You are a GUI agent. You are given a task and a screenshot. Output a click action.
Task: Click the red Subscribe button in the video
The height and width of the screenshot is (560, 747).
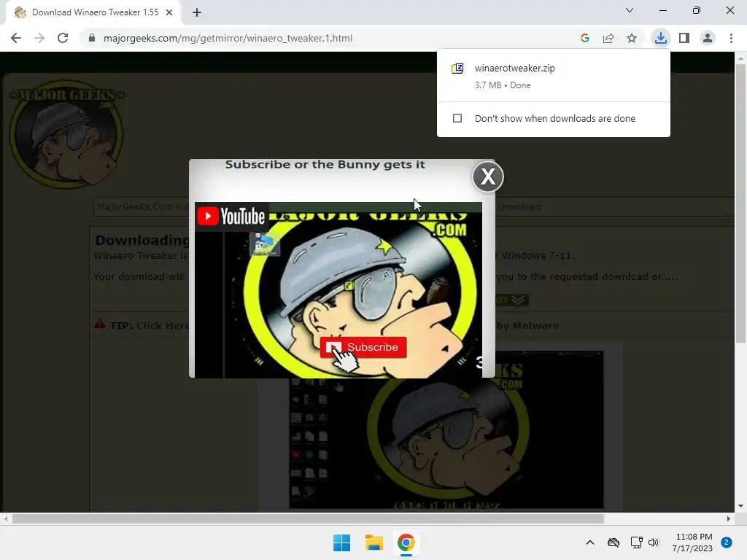click(x=363, y=347)
